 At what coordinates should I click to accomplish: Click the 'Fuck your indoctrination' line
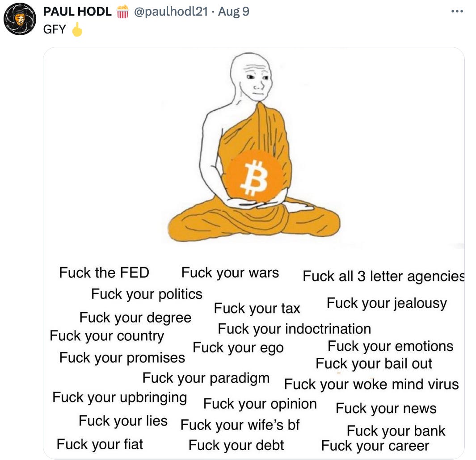click(295, 329)
